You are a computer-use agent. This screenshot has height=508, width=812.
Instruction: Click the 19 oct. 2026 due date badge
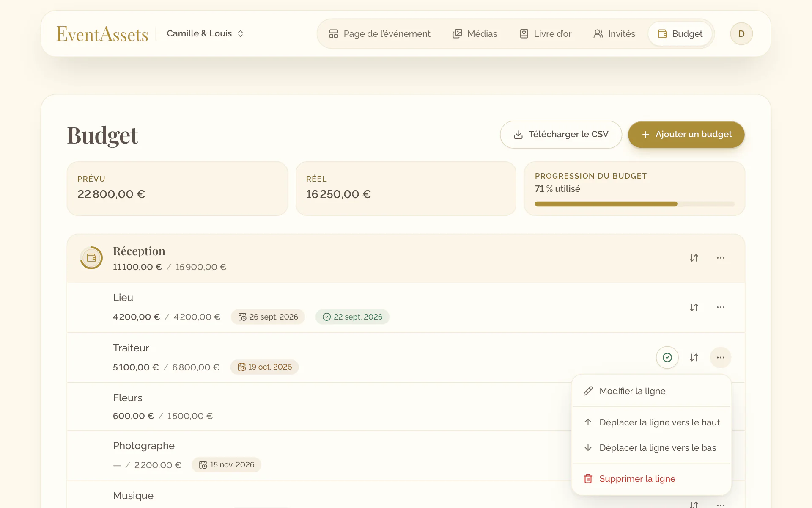[x=265, y=367]
